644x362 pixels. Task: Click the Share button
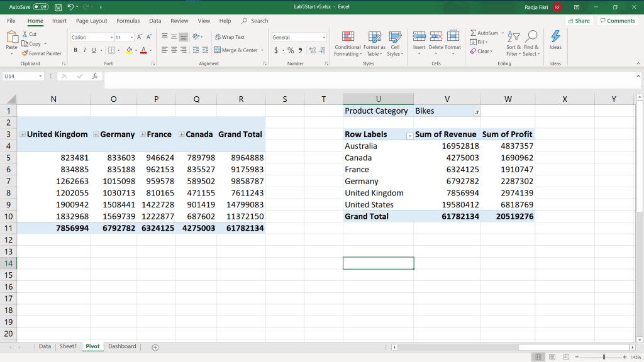pos(579,21)
